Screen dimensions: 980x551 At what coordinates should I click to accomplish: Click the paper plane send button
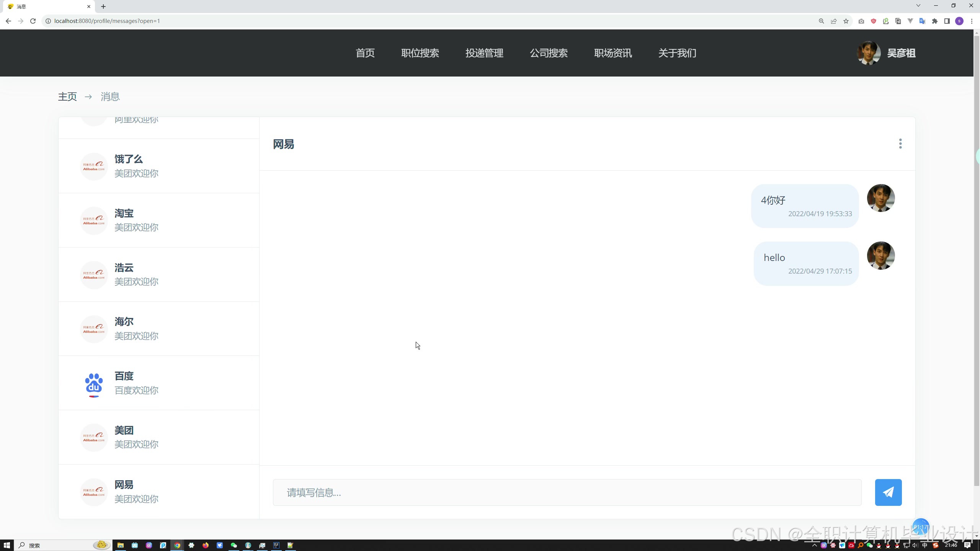pyautogui.click(x=888, y=492)
